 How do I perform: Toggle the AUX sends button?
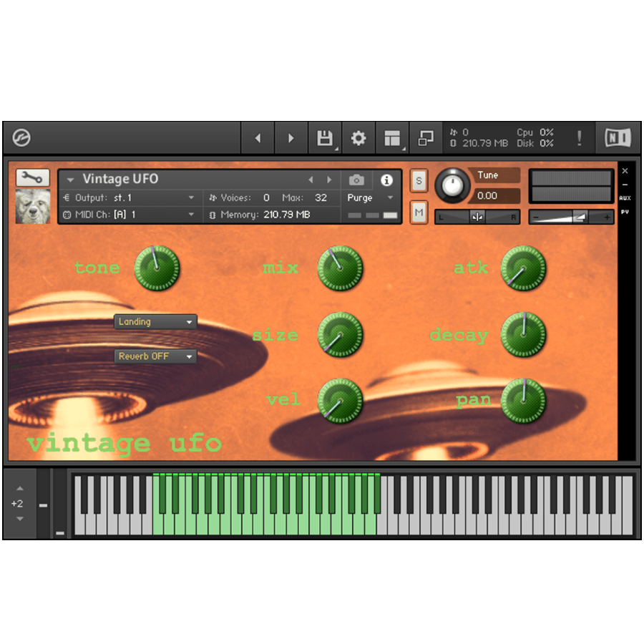625,198
